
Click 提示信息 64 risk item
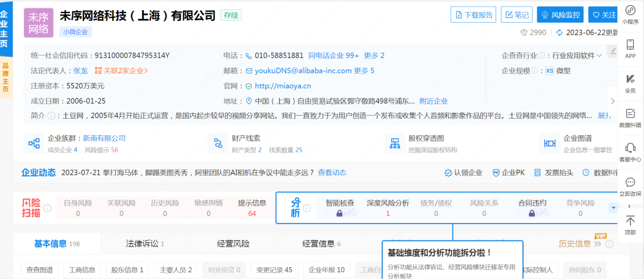point(252,208)
